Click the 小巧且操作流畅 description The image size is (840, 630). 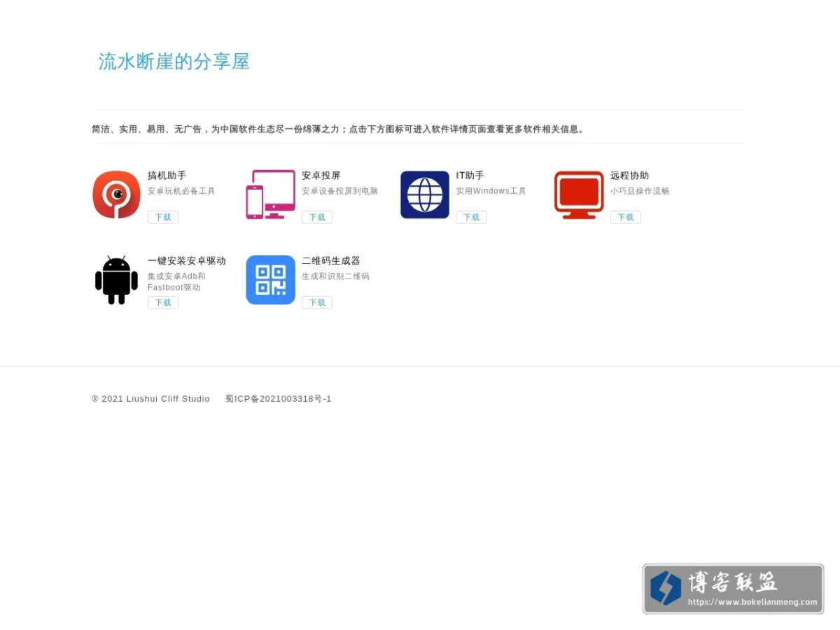(640, 191)
